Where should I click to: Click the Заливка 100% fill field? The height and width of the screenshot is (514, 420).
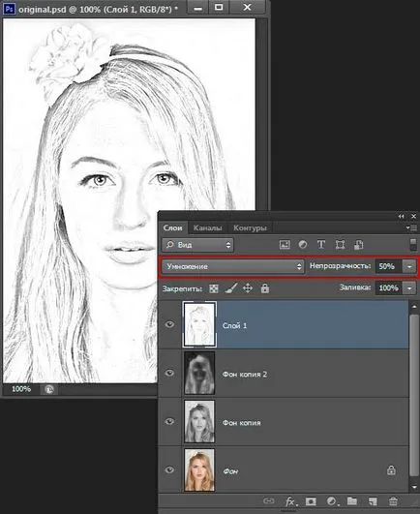point(389,288)
